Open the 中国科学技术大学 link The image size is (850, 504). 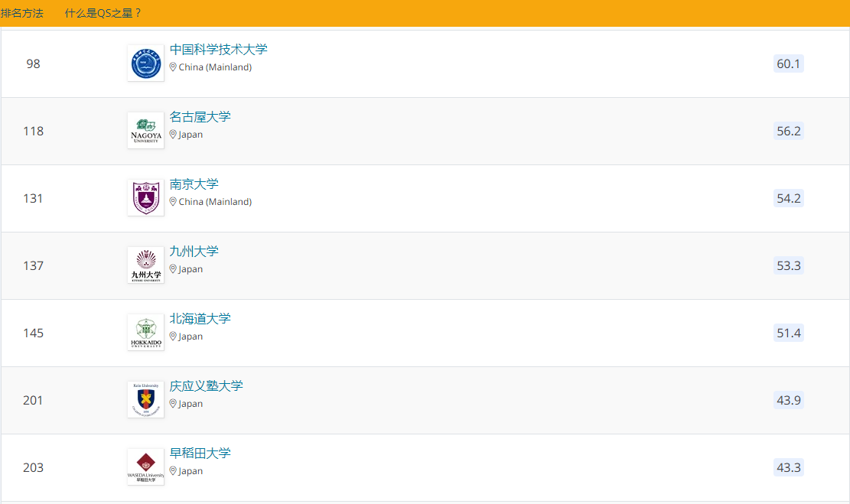219,49
